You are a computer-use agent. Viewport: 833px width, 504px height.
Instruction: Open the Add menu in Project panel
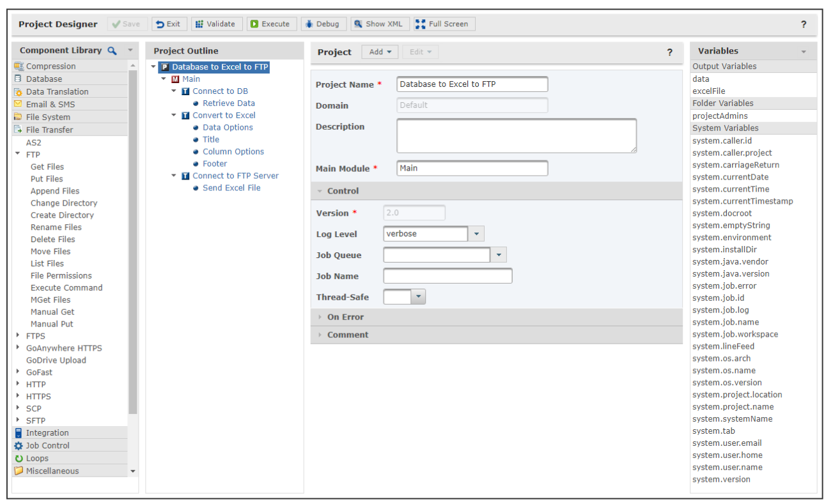(380, 52)
